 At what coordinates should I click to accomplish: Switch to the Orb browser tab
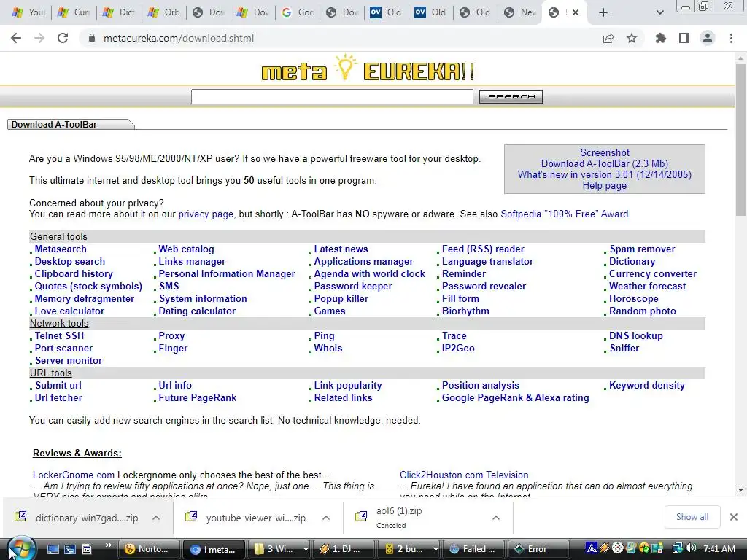point(164,12)
